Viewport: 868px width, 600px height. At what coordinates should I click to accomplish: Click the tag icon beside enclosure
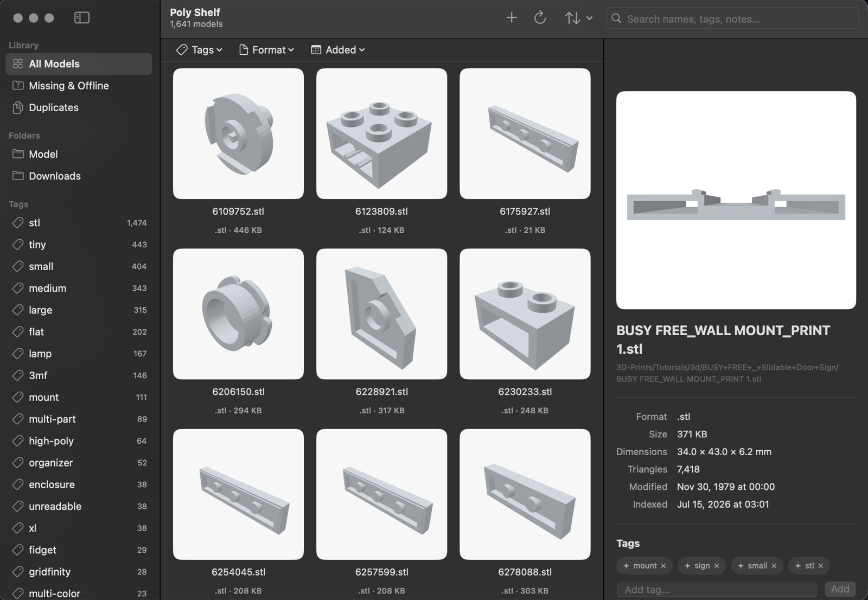(x=18, y=484)
